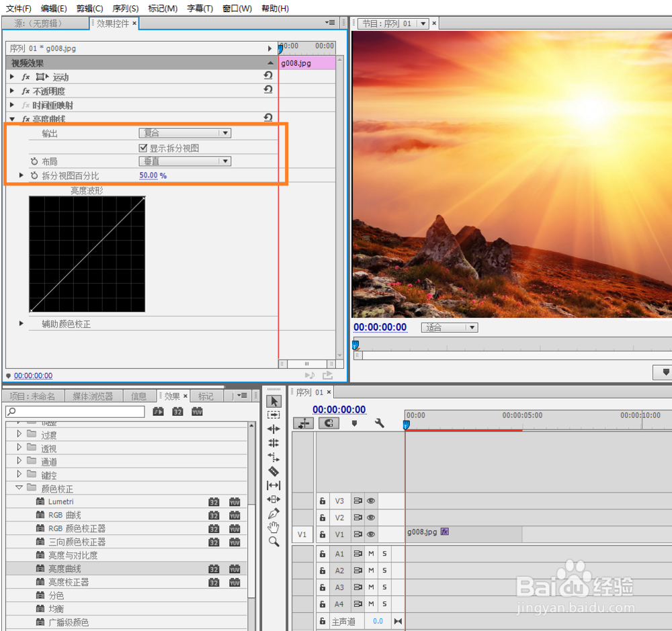672x631 pixels.
Task: Click export frame icon in effect controls
Action: 327,376
